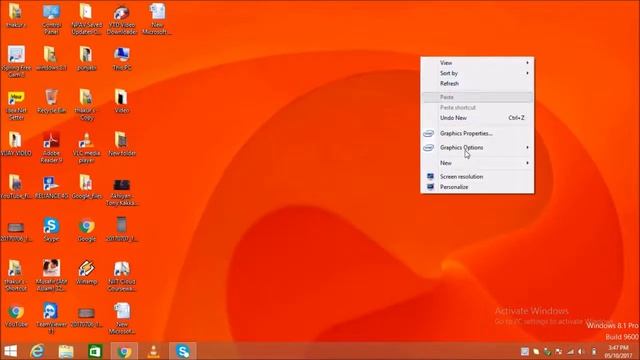Viewport: 640px width, 360px height.
Task: Launch the Winamp desktop shortcut
Action: [87, 272]
